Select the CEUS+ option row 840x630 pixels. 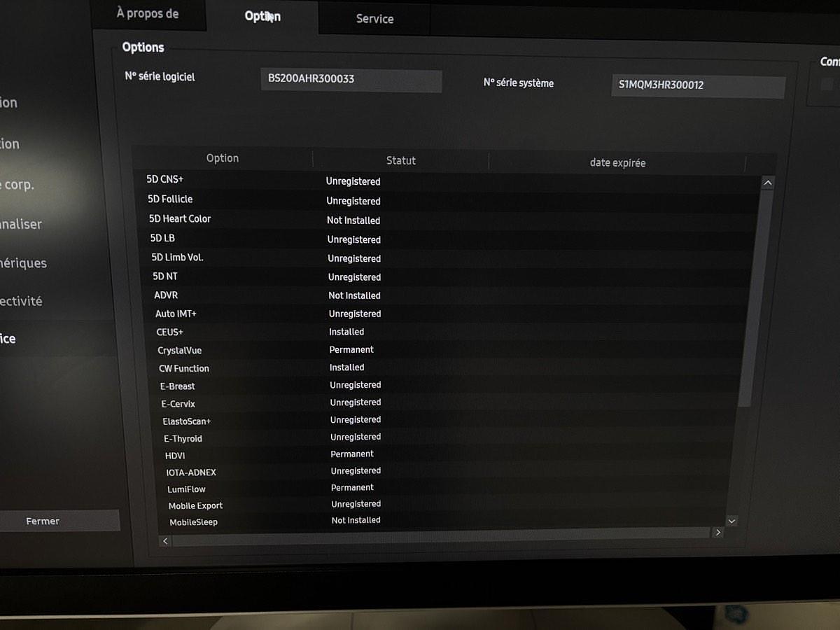(170, 332)
